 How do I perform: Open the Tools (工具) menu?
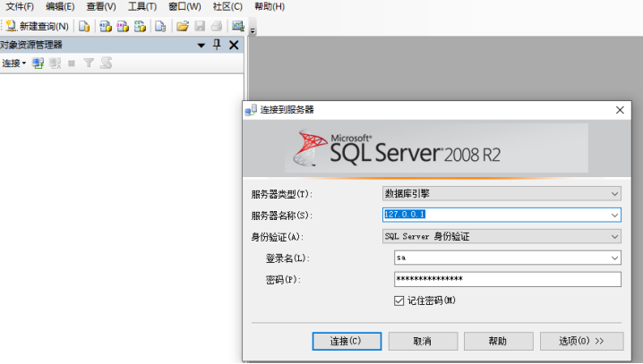[142, 6]
